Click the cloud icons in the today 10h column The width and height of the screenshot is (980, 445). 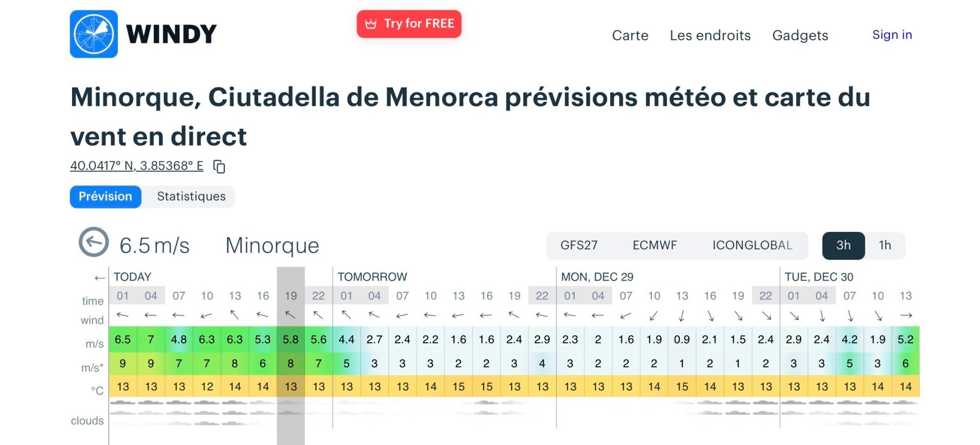206,413
